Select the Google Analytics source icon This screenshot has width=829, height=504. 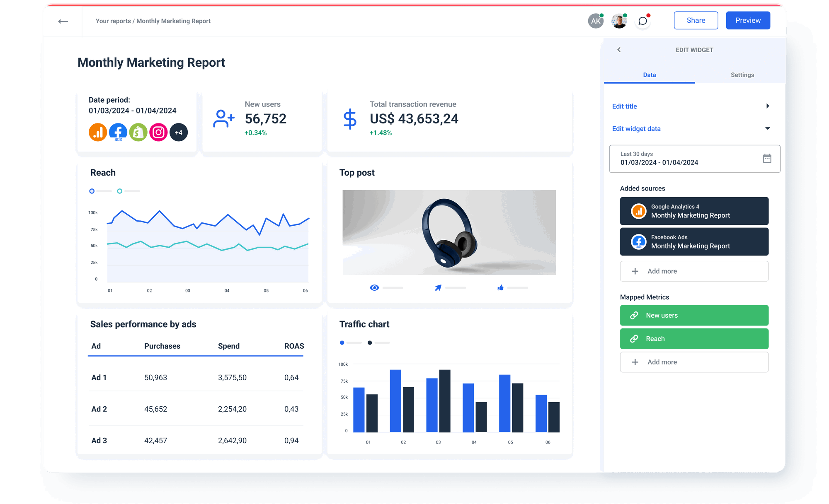(98, 132)
